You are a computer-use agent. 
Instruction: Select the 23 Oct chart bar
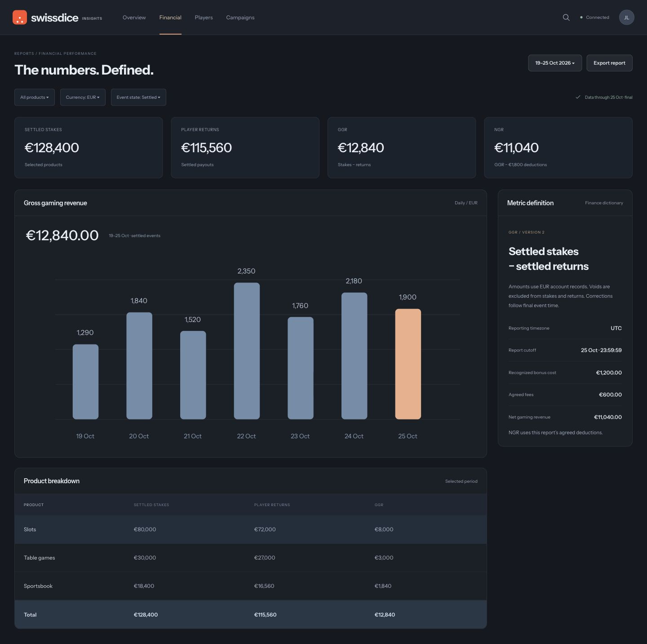(301, 368)
